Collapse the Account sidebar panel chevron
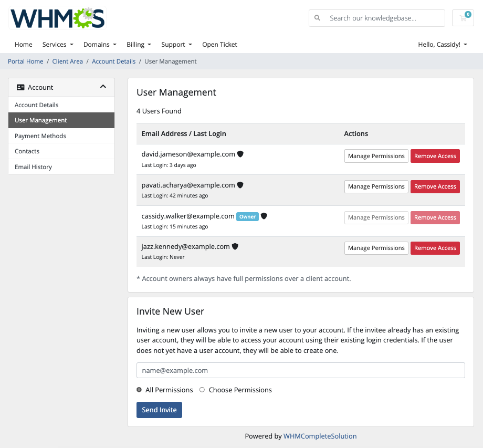Screen dimensions: 483x448 coord(103,87)
